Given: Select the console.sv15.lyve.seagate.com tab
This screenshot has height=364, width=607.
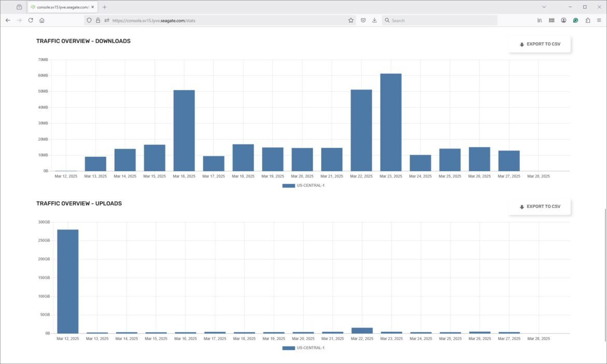Looking at the screenshot, I should pyautogui.click(x=63, y=7).
